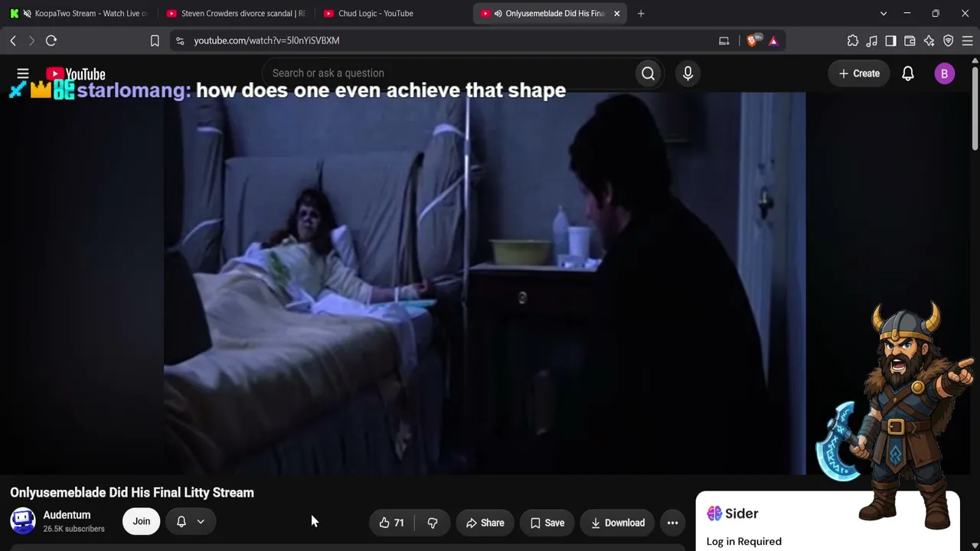Open Brave Rewards triangle icon

click(773, 41)
